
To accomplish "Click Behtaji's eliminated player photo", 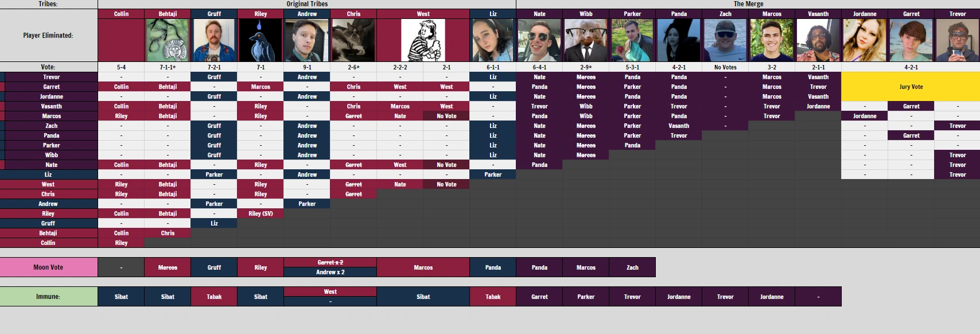I will [168, 40].
